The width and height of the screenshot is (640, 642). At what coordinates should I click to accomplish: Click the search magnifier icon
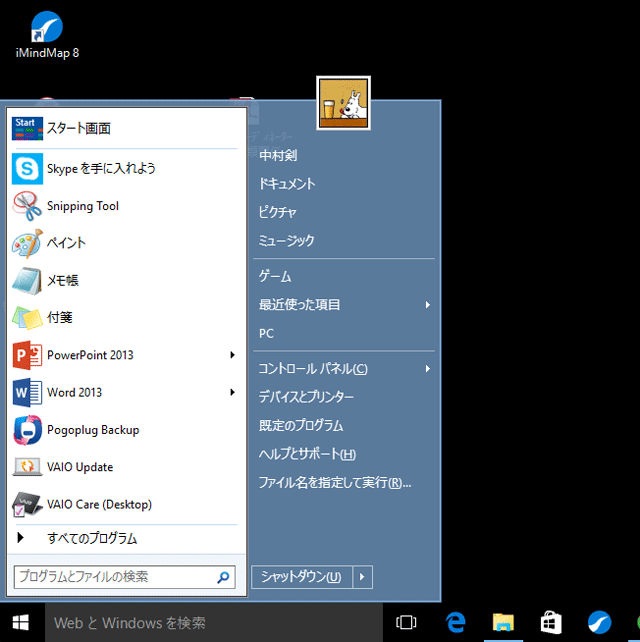223,577
